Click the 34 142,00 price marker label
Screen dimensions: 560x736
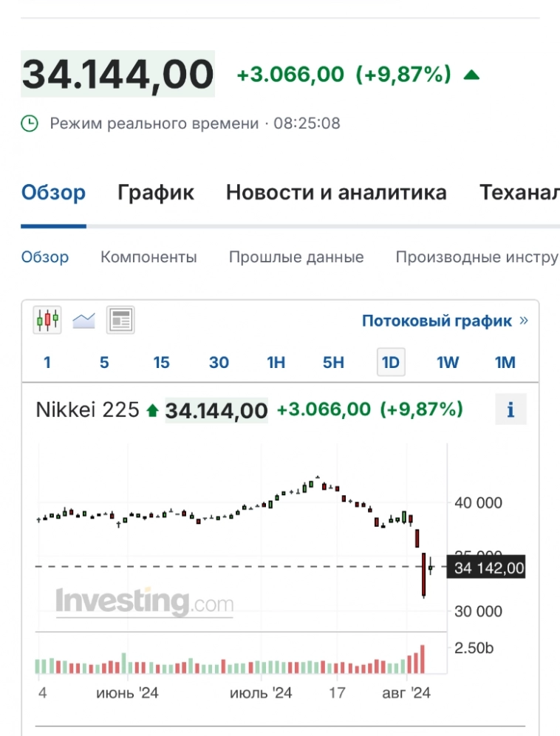(490, 568)
